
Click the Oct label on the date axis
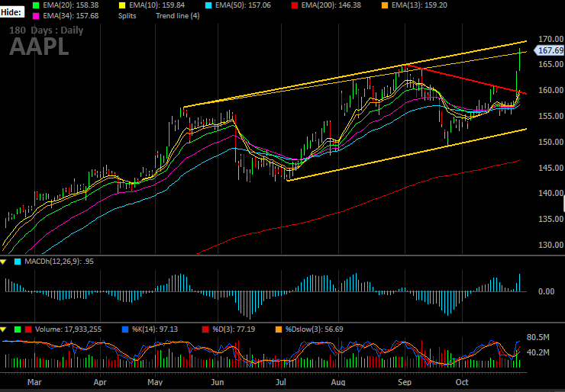click(x=462, y=382)
